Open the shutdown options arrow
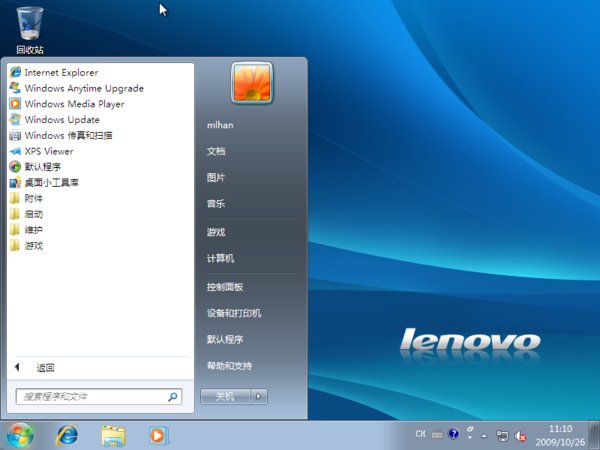 pos(259,396)
